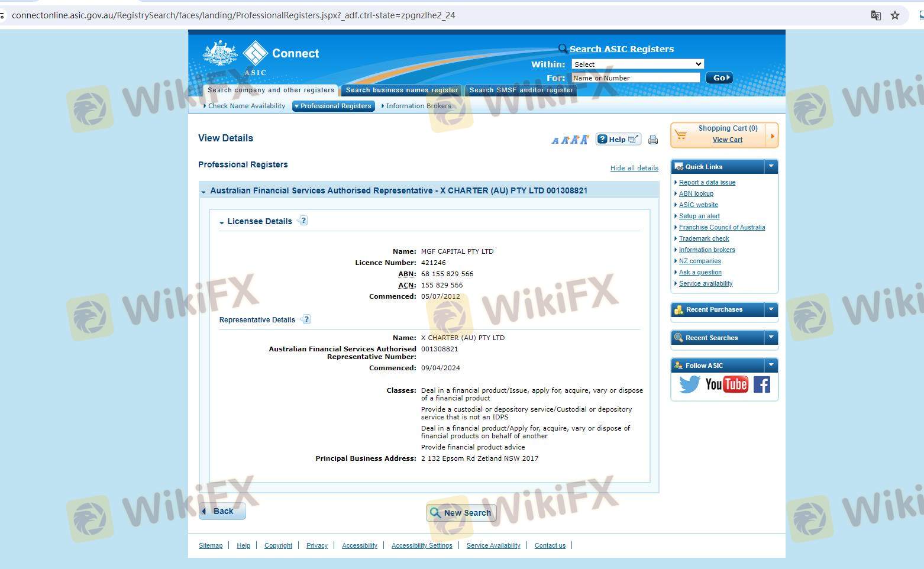Open ABN lookup quick link
The width and height of the screenshot is (924, 569).
coord(696,193)
